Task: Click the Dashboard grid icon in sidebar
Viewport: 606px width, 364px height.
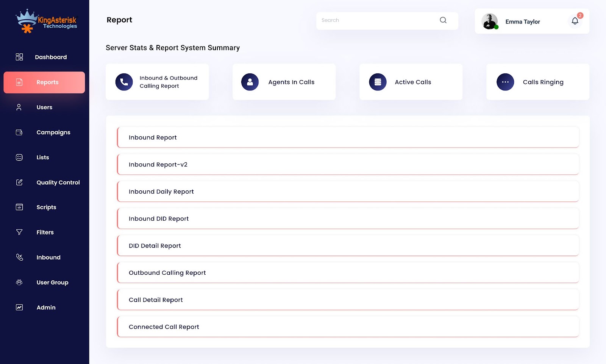Action: click(x=19, y=57)
